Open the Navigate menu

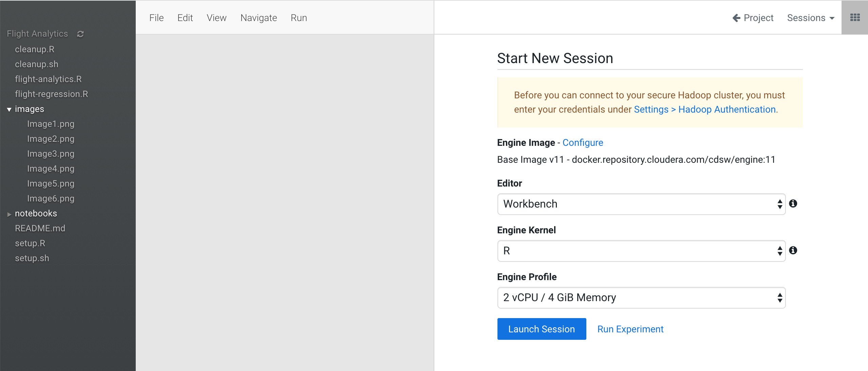tap(259, 18)
